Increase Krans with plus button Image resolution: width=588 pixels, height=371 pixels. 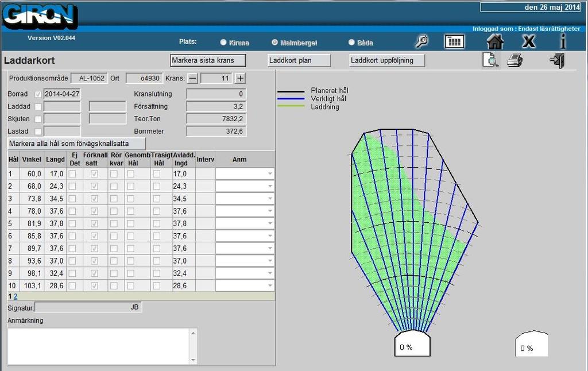click(x=240, y=79)
